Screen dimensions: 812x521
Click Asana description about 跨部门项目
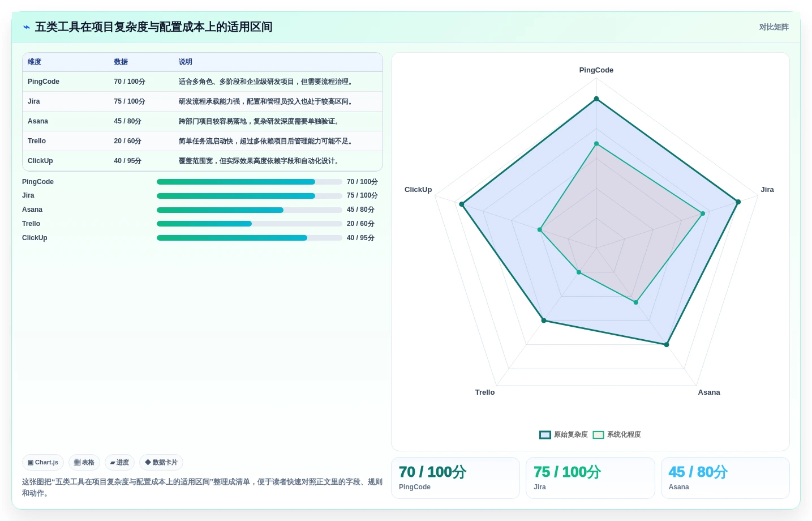260,122
